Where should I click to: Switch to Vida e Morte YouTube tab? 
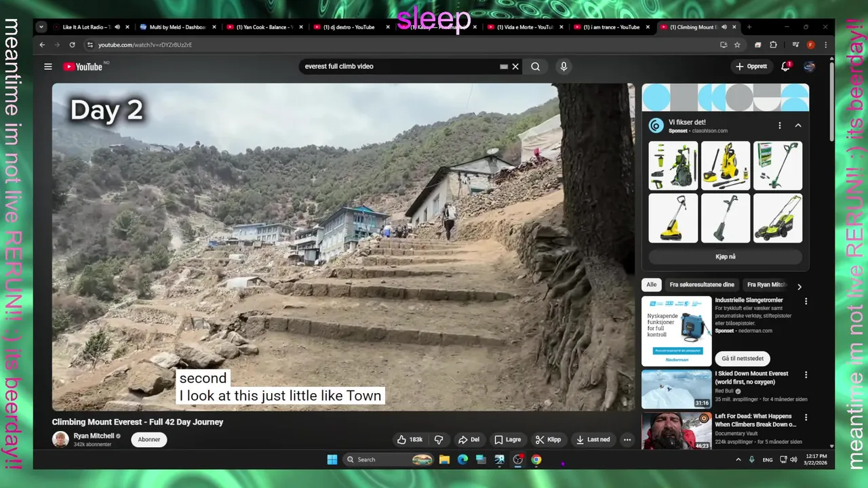click(x=524, y=27)
